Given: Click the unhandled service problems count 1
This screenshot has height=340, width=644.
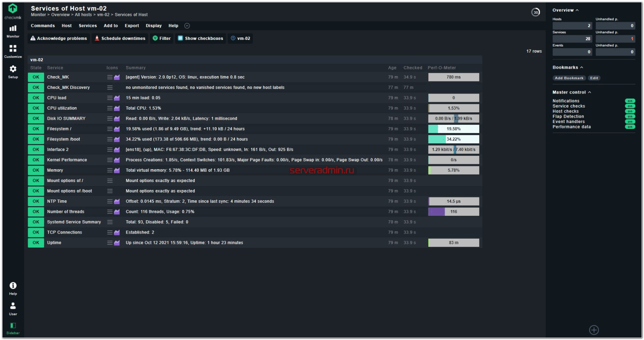Looking at the screenshot, I should click(615, 39).
